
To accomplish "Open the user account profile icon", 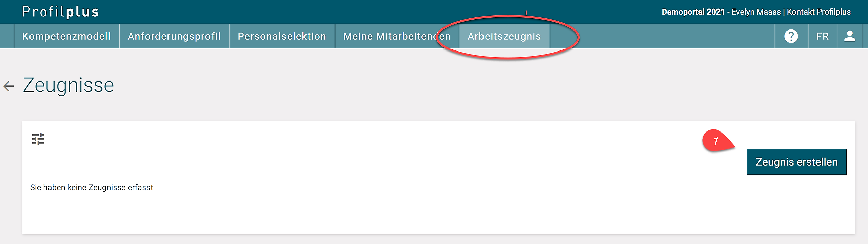I will (x=850, y=36).
